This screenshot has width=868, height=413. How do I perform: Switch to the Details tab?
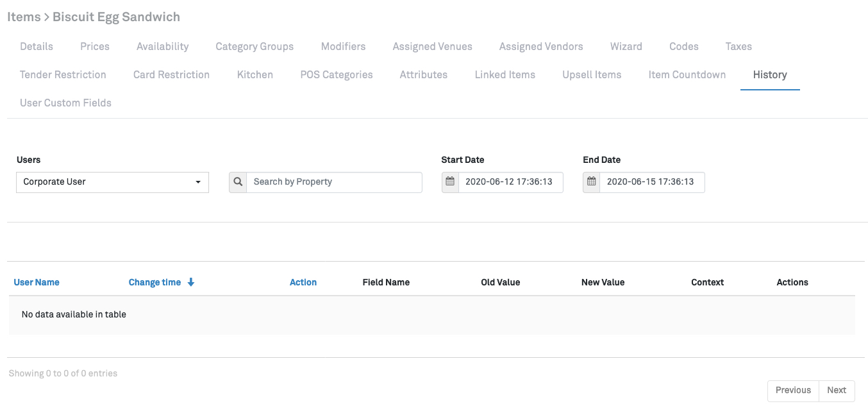pos(37,46)
